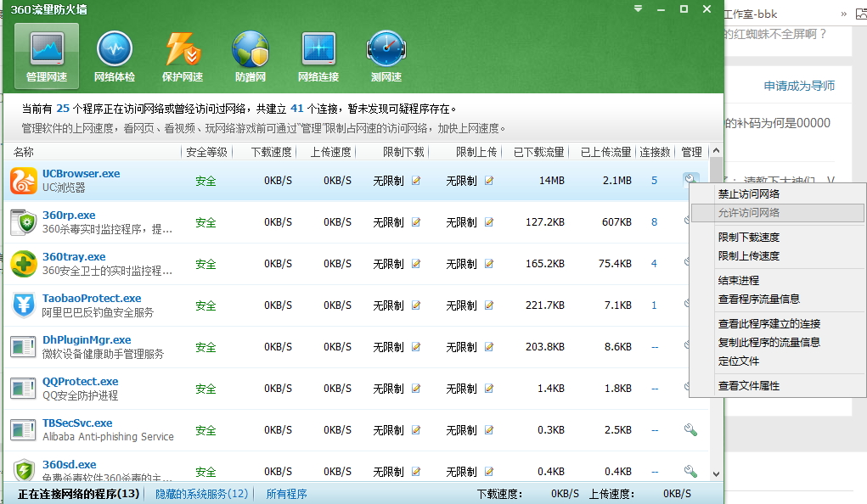Edit upload limit for UCBrowser.exe

489,181
